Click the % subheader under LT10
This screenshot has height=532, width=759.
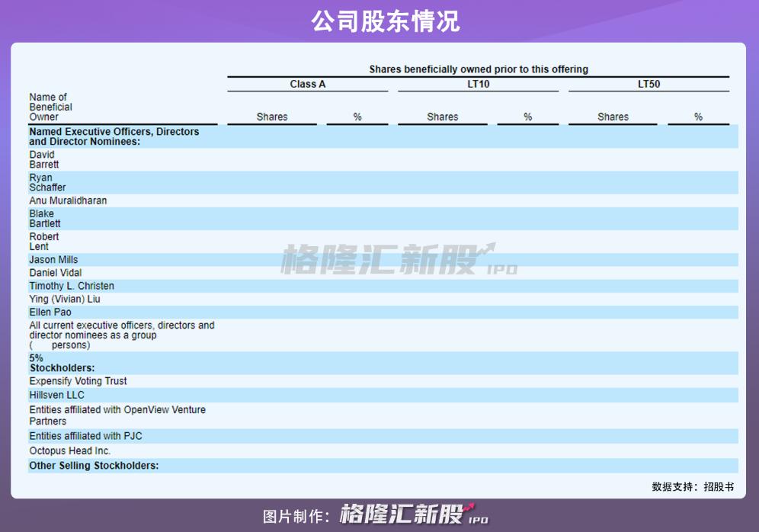pos(527,117)
